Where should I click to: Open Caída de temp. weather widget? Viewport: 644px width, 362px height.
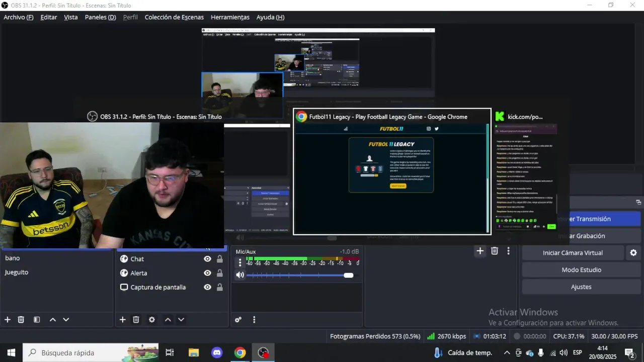tap(463, 353)
